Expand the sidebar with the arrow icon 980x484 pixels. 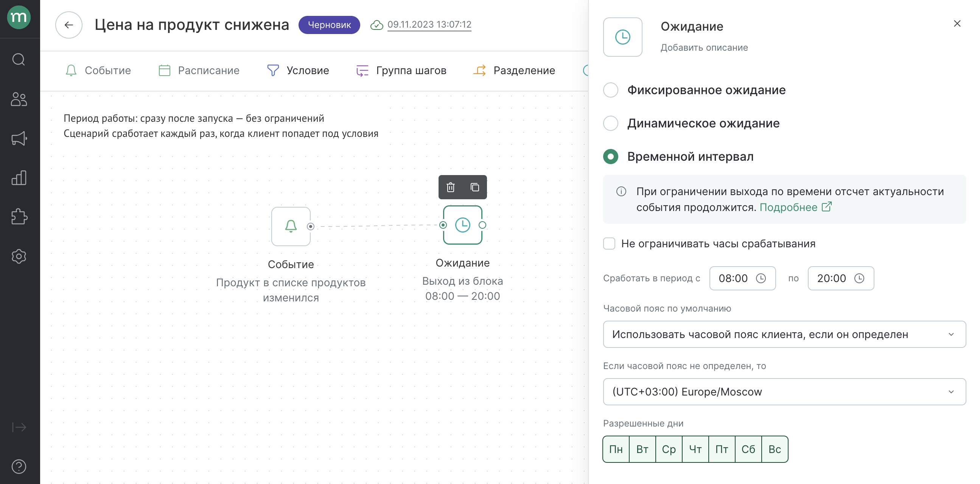pos(19,427)
